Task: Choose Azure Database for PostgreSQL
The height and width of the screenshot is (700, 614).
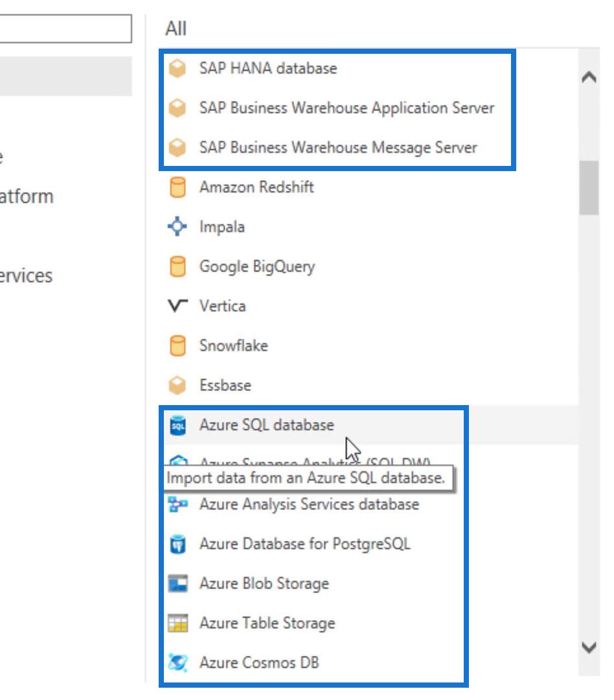Action: (304, 543)
